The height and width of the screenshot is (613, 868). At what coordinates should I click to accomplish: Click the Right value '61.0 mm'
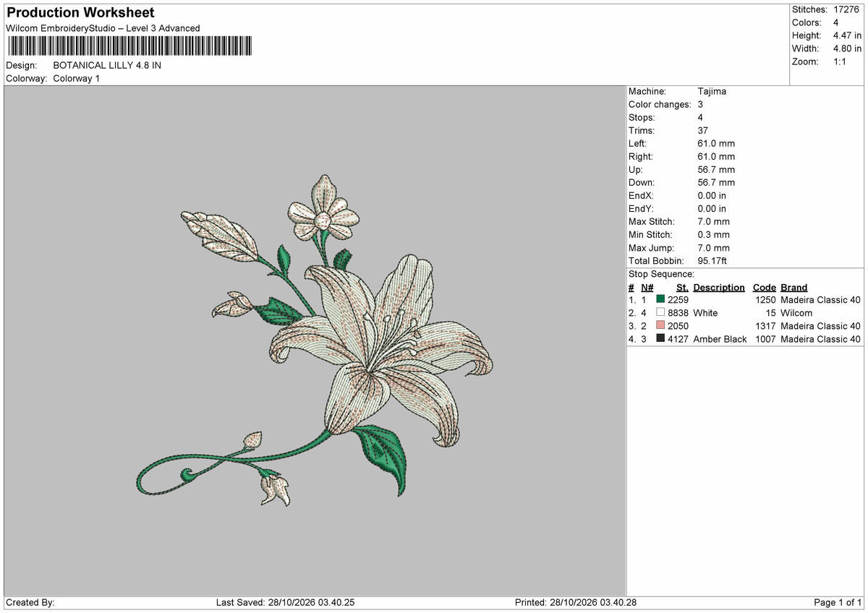click(x=716, y=156)
